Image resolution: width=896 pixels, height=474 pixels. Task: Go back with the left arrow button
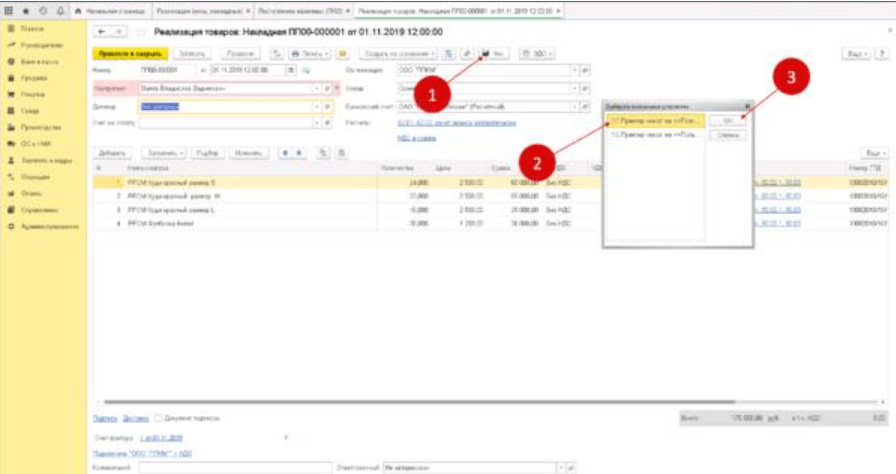[x=101, y=32]
